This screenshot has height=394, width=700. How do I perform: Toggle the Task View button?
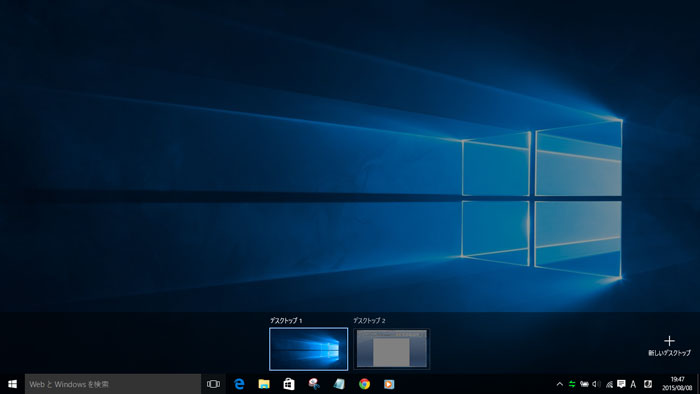pyautogui.click(x=213, y=384)
